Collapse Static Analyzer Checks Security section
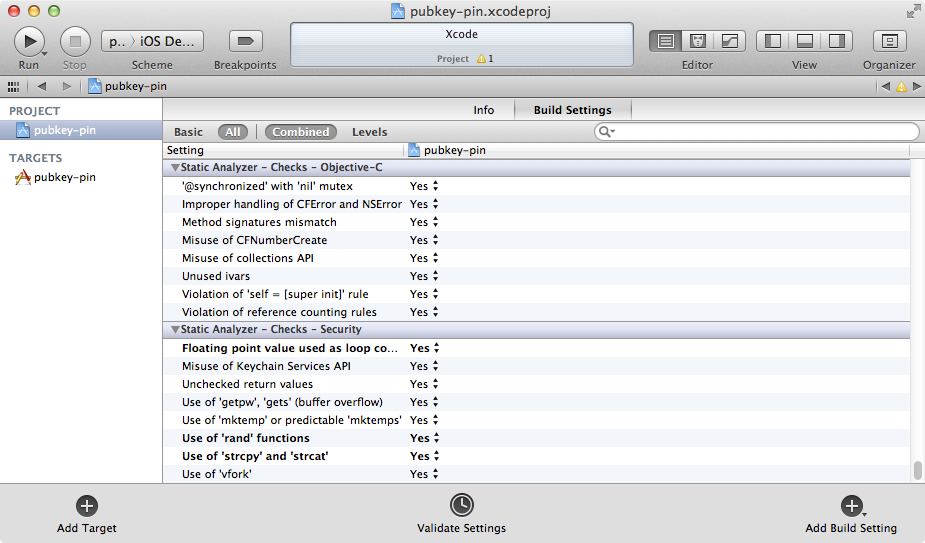 (175, 329)
